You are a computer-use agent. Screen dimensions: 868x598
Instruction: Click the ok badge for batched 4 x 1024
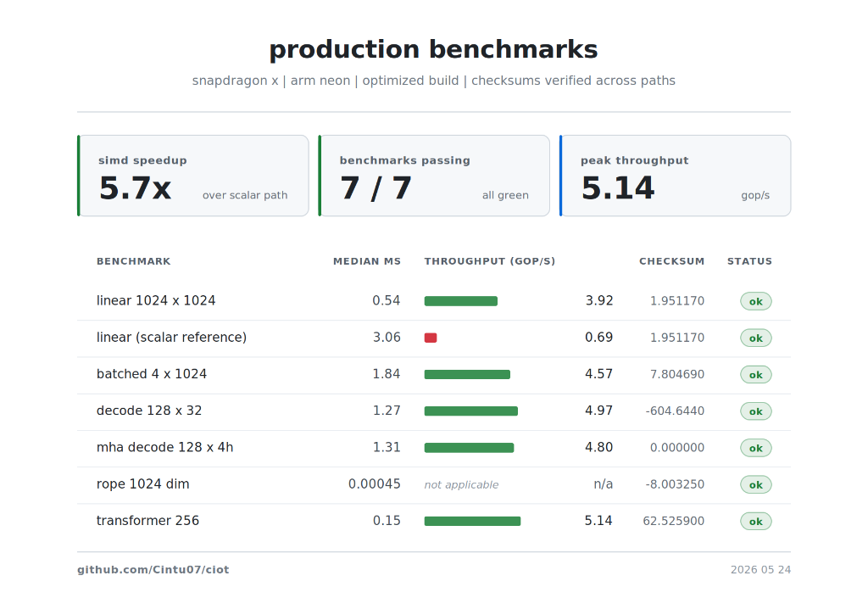755,375
